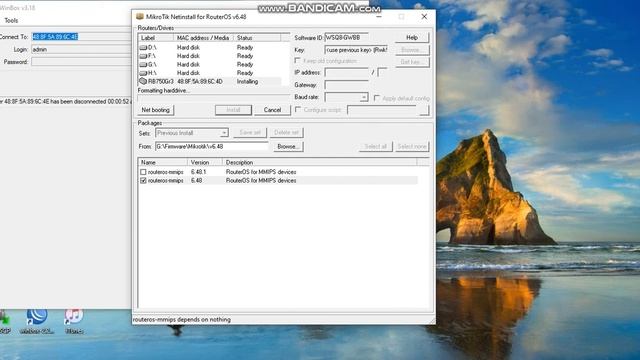
Task: Uncheck the routeros-mmips 6.48 package
Action: 143,180
